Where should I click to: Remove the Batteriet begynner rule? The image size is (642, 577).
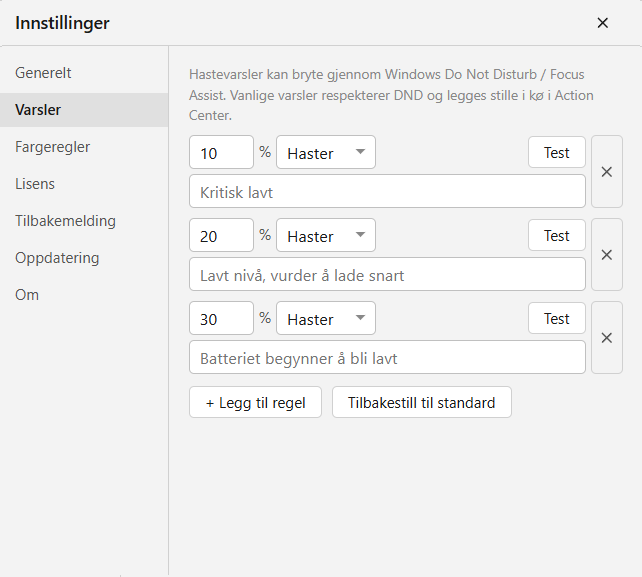607,338
